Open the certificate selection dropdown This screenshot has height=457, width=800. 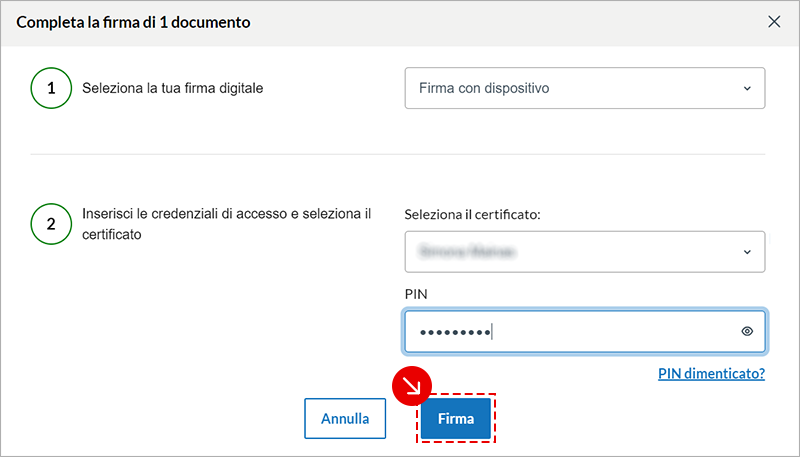(x=584, y=251)
